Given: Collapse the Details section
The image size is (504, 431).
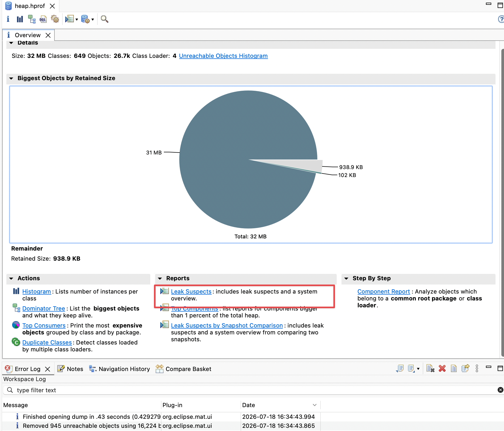Looking at the screenshot, I should pyautogui.click(x=11, y=43).
